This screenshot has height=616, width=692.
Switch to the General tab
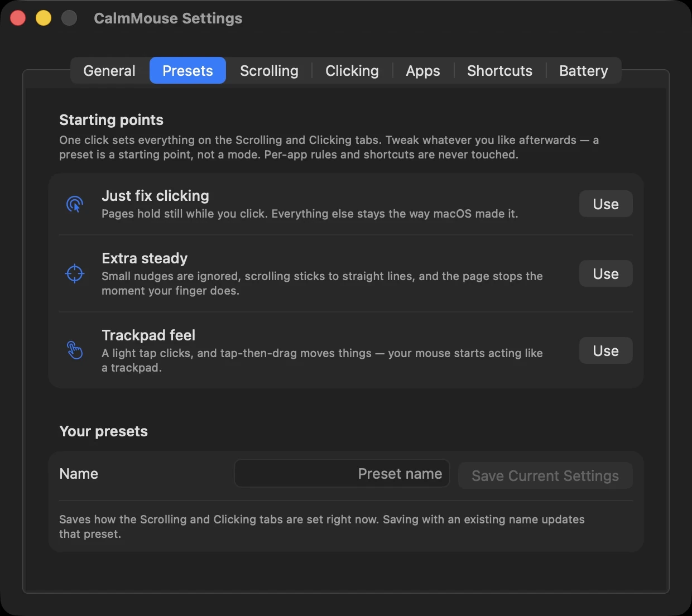click(109, 71)
